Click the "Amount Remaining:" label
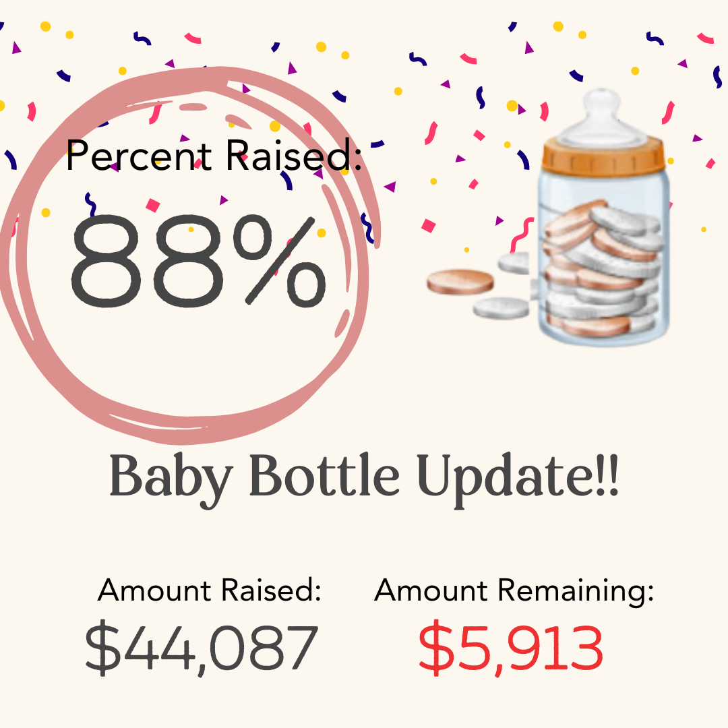This screenshot has height=728, width=728. tap(514, 590)
